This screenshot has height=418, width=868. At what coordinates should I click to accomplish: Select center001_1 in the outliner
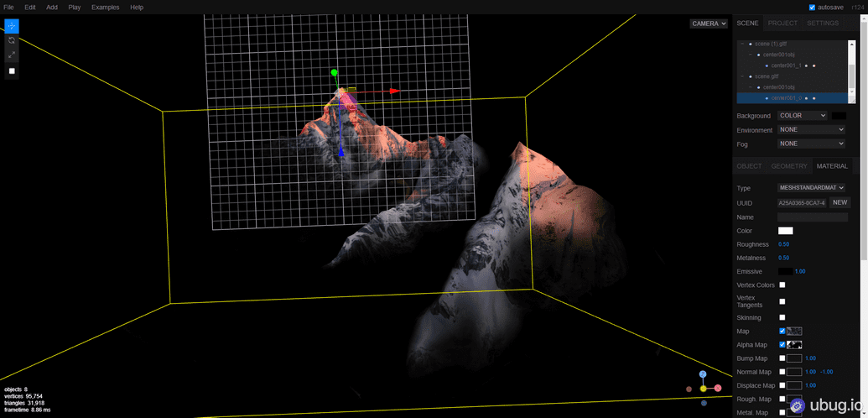tap(793, 66)
